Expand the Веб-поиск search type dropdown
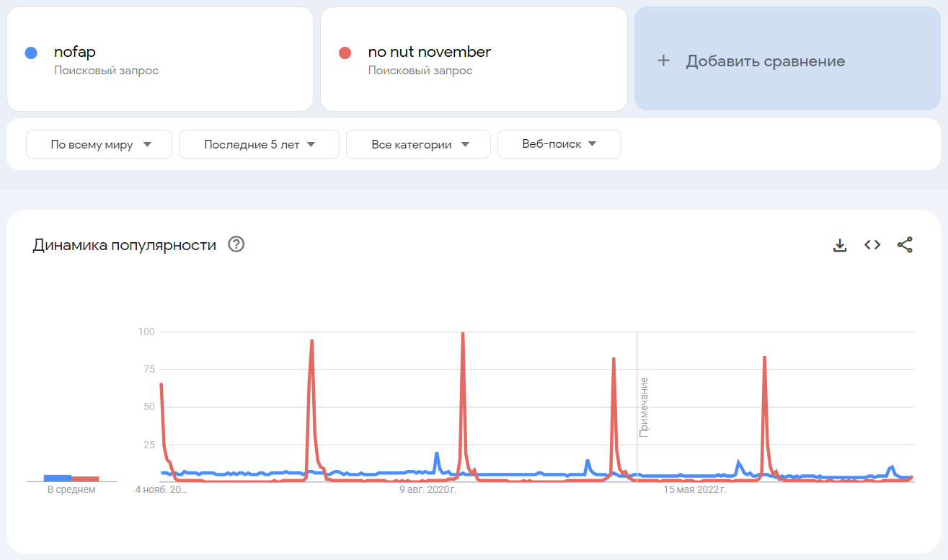The width and height of the screenshot is (948, 560). click(559, 144)
